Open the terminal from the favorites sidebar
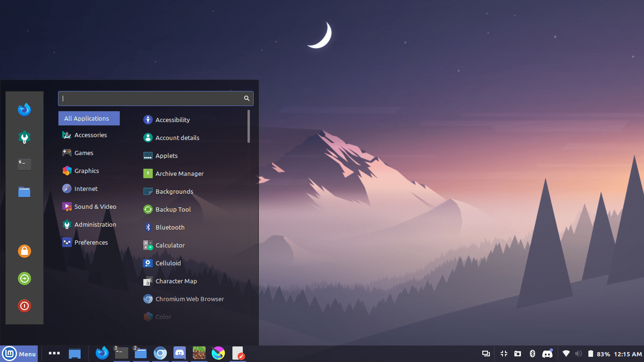Image resolution: width=644 pixels, height=362 pixels. click(25, 164)
